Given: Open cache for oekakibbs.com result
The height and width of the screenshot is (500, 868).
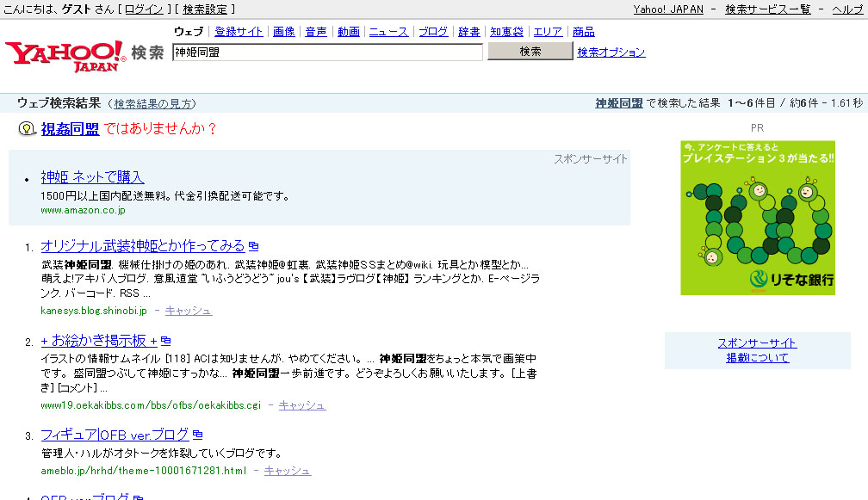Looking at the screenshot, I should tap(302, 405).
